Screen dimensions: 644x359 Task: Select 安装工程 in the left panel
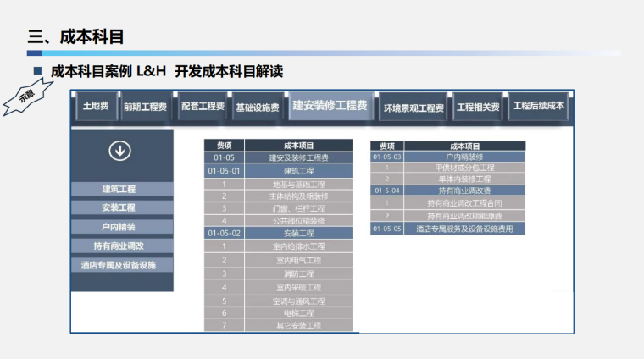tap(119, 207)
